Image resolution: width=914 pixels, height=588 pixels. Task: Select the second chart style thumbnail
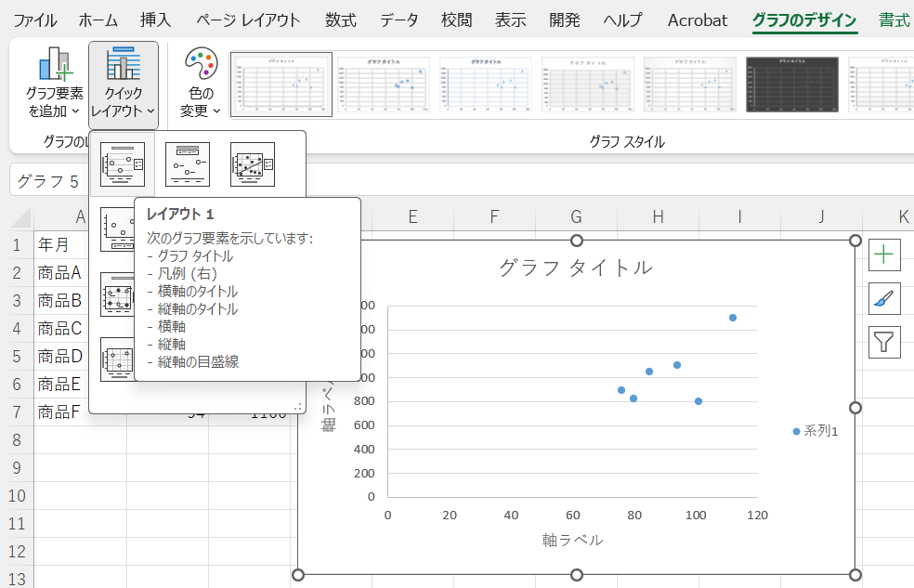384,85
